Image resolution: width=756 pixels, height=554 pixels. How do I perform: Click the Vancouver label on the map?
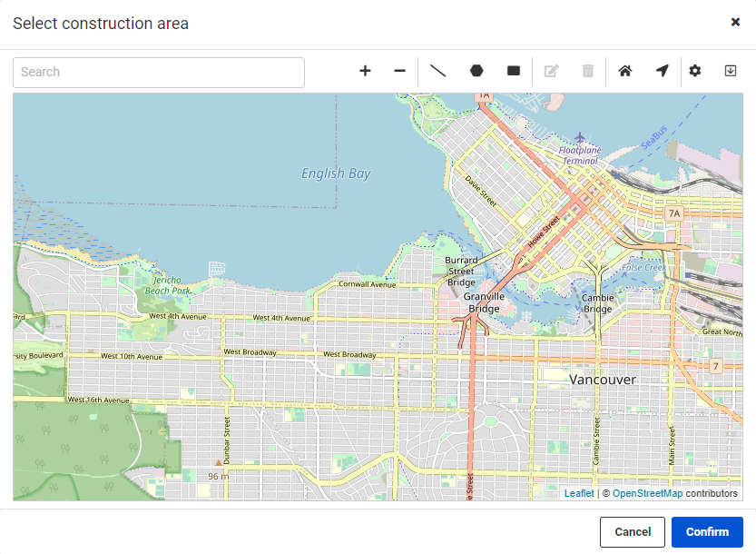[x=600, y=380]
